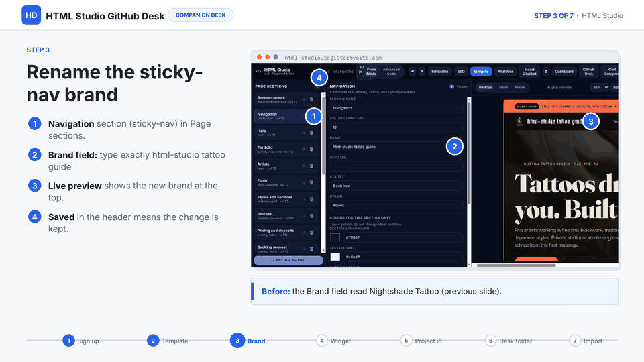The height and width of the screenshot is (362, 644).
Task: Click the HTML Studio code-brackets logo
Action: (258, 72)
